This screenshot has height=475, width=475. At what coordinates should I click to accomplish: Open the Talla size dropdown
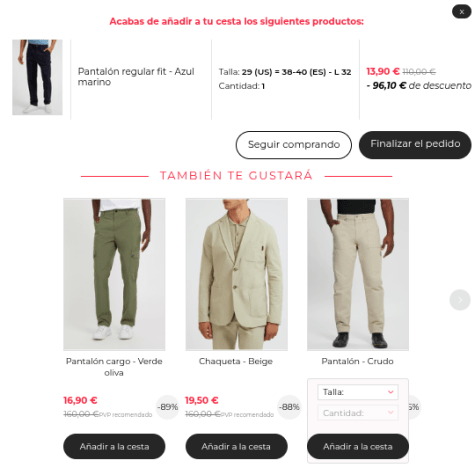pos(358,392)
